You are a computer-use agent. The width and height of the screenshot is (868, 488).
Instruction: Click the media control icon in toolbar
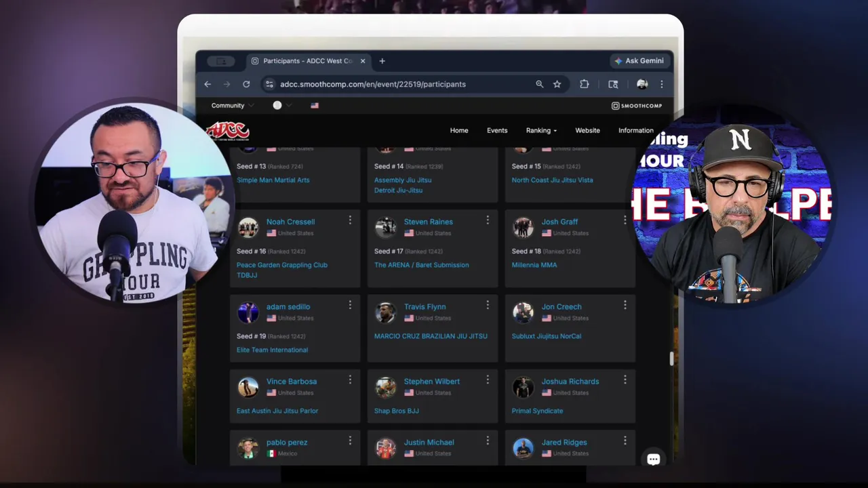click(x=613, y=84)
